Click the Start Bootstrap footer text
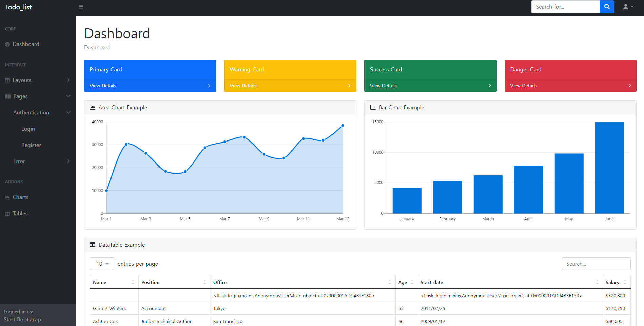This screenshot has width=644, height=326. tap(22, 320)
